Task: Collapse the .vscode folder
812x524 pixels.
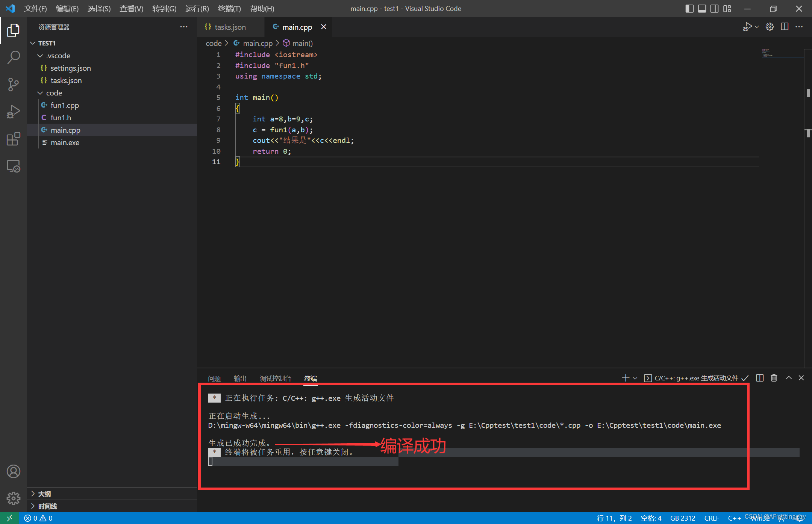Action: [x=112, y=56]
